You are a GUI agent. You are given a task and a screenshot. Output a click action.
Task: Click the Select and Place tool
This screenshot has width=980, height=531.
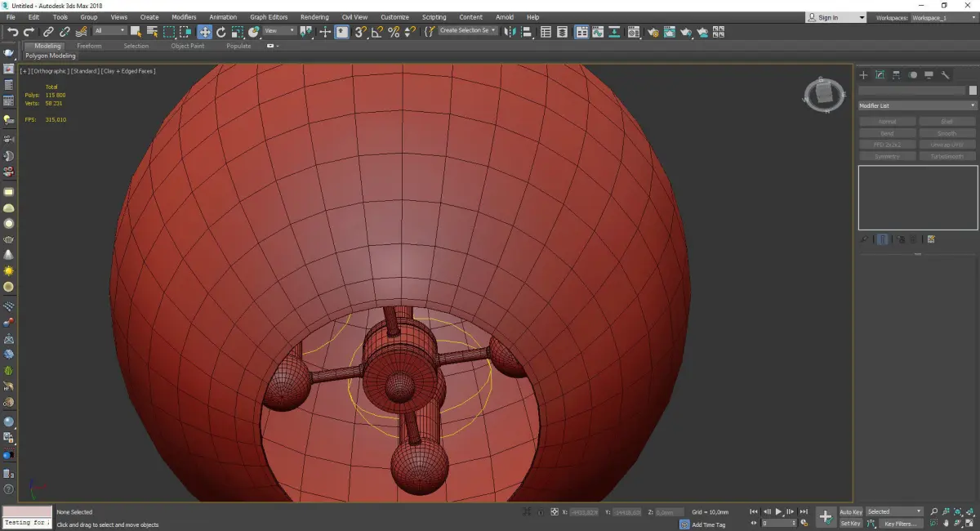tap(254, 32)
